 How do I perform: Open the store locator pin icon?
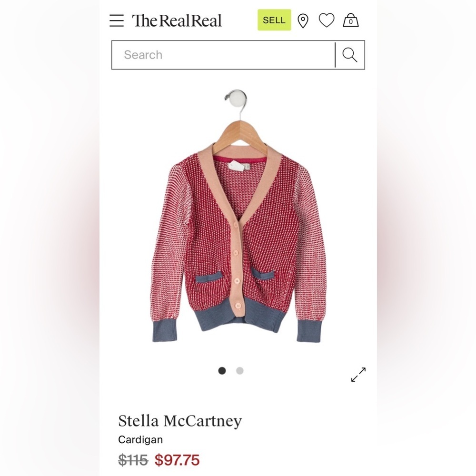point(303,20)
